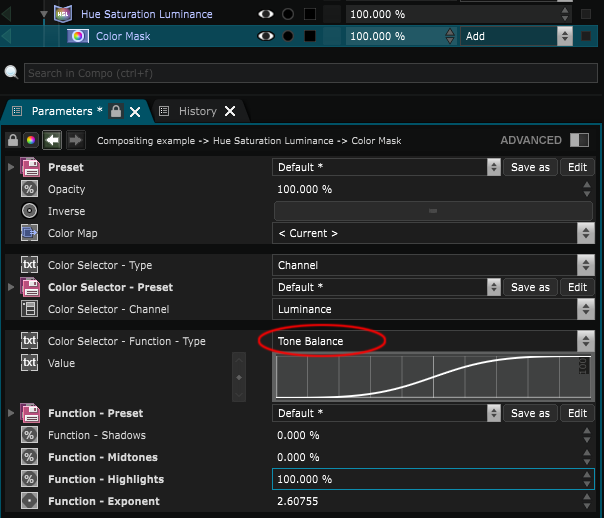Click the color wheel icon in parameters toolbar
604x518 pixels.
tap(31, 140)
